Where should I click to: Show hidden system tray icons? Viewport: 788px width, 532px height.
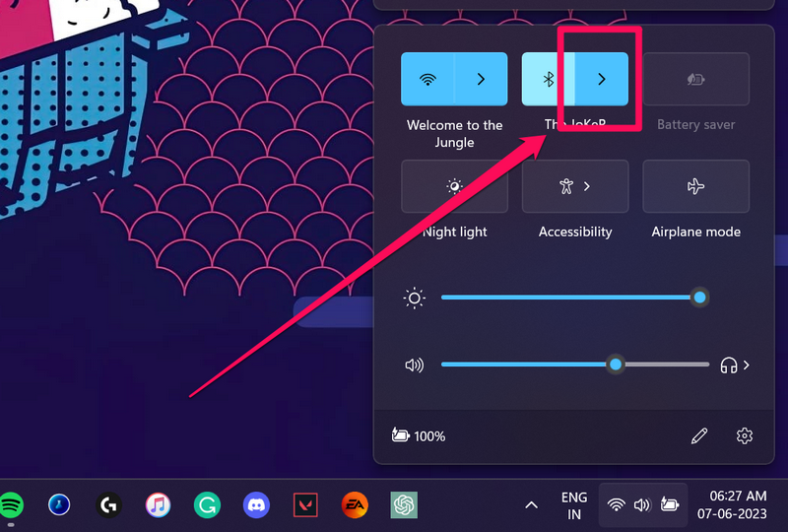(x=531, y=505)
